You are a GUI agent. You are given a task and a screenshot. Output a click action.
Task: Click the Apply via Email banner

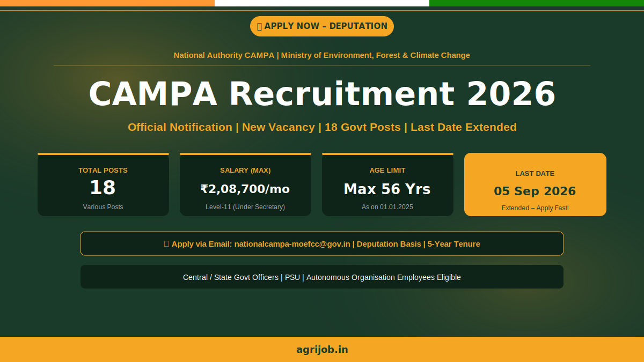(x=322, y=243)
